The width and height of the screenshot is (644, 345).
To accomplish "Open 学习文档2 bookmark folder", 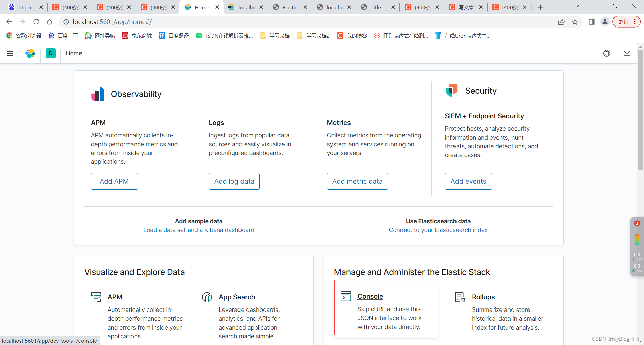I will (x=313, y=36).
